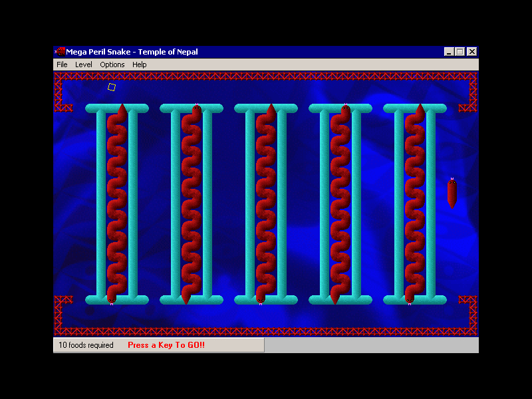Click the second coiled snake from the left
Screen dimensions: 532x399
click(x=192, y=203)
